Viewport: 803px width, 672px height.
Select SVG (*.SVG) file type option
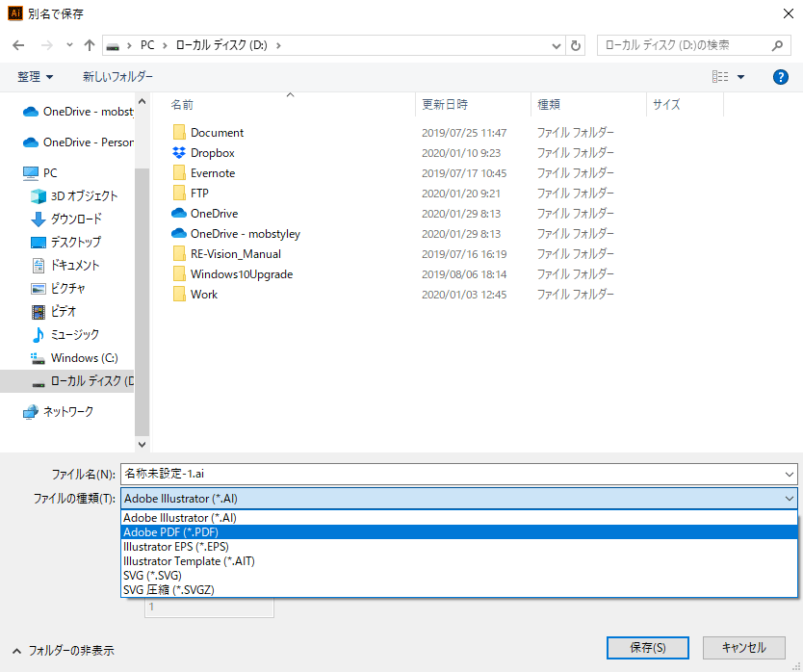coord(152,575)
